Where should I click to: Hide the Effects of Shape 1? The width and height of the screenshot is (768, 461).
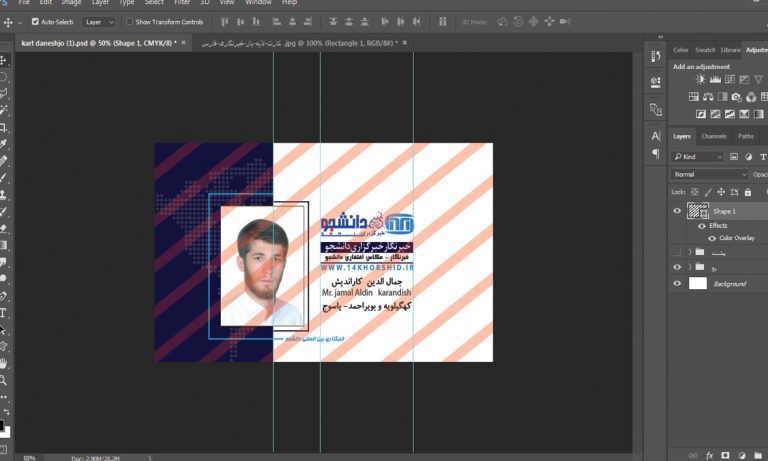click(702, 226)
